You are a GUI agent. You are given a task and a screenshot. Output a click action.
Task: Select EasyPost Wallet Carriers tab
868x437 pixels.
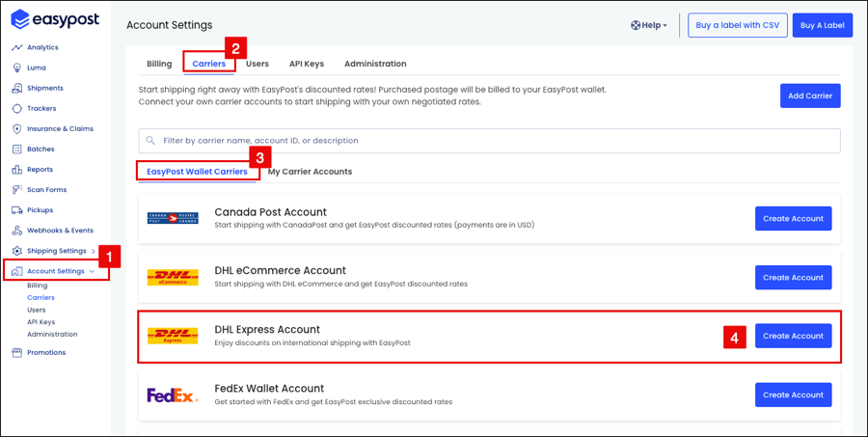[197, 172]
